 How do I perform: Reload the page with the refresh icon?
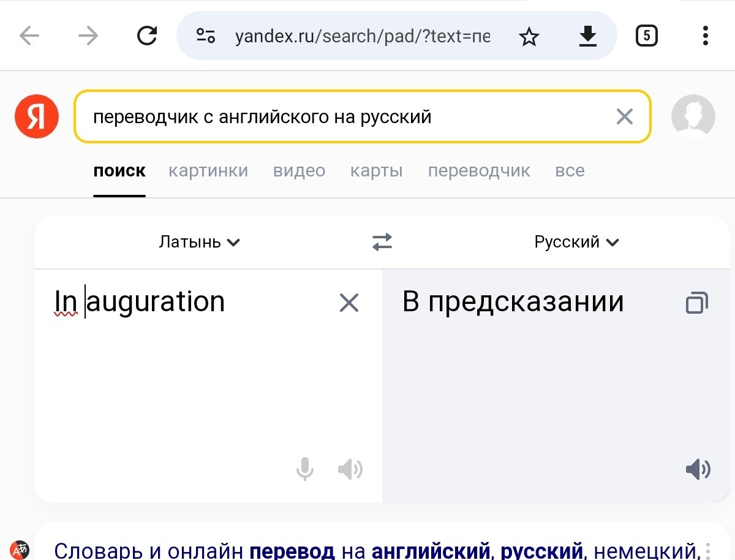(147, 36)
